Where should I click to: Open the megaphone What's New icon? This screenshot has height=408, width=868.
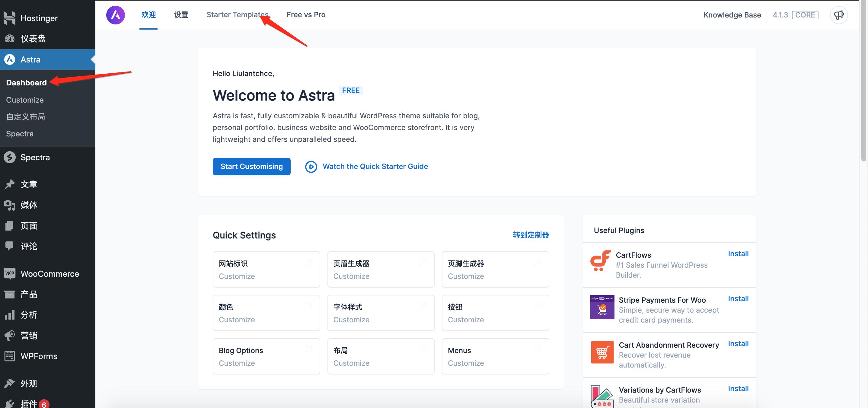pos(838,15)
